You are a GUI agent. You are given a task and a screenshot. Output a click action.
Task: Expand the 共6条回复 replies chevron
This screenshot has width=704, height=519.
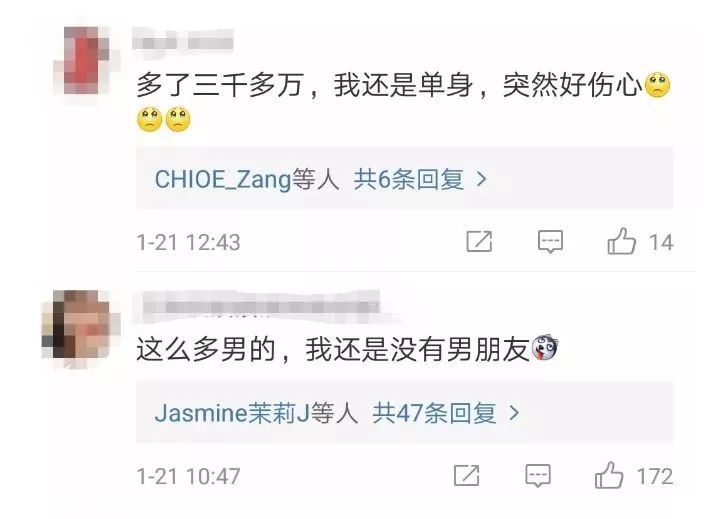[481, 180]
